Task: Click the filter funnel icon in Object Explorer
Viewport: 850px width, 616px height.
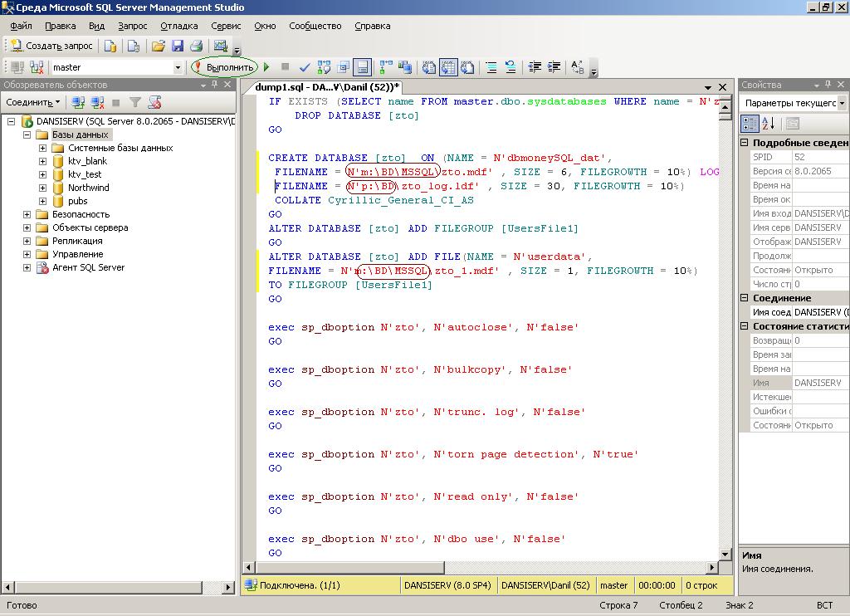Action: point(135,102)
